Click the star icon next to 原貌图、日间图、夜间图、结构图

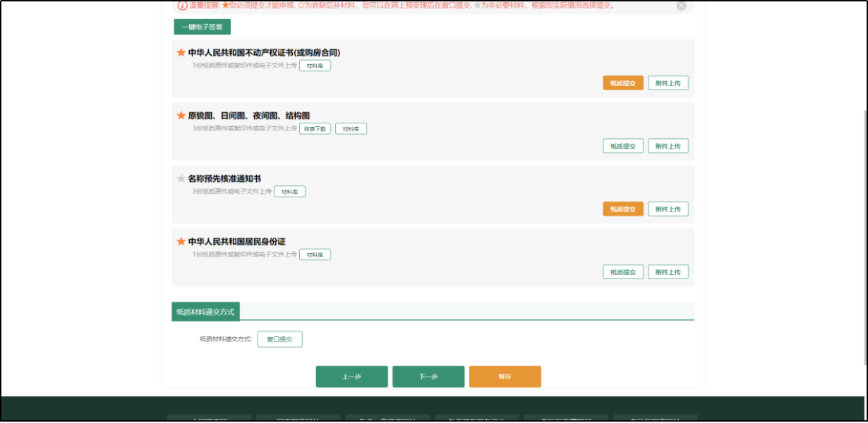pos(181,115)
